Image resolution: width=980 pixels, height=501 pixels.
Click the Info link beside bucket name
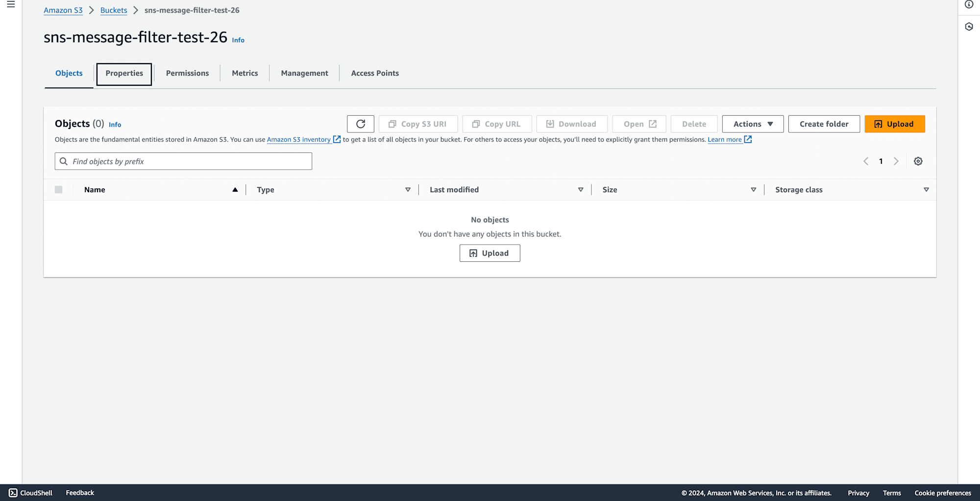[238, 40]
